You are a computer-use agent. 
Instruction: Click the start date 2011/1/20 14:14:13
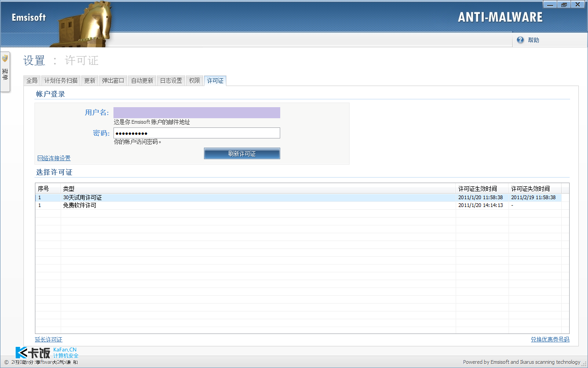[481, 206]
